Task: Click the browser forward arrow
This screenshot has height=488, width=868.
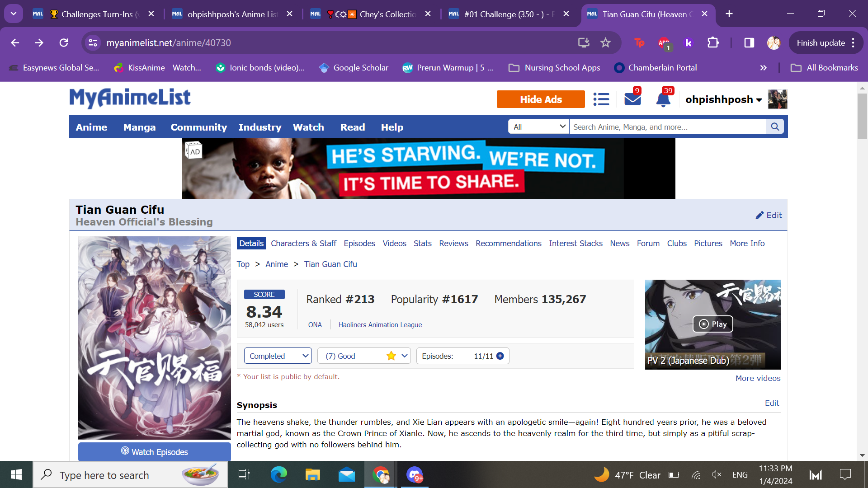Action: pos(39,42)
